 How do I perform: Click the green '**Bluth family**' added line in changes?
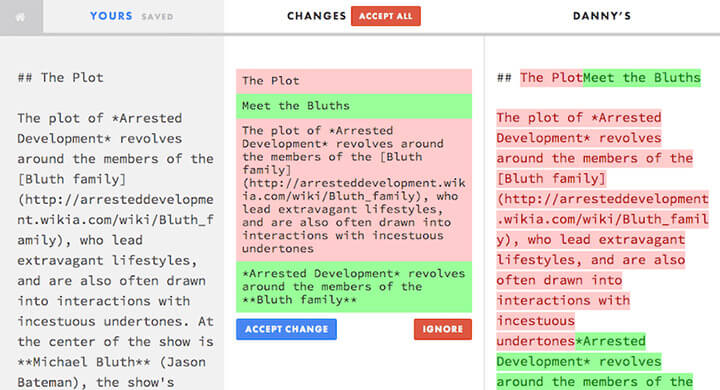coord(299,300)
